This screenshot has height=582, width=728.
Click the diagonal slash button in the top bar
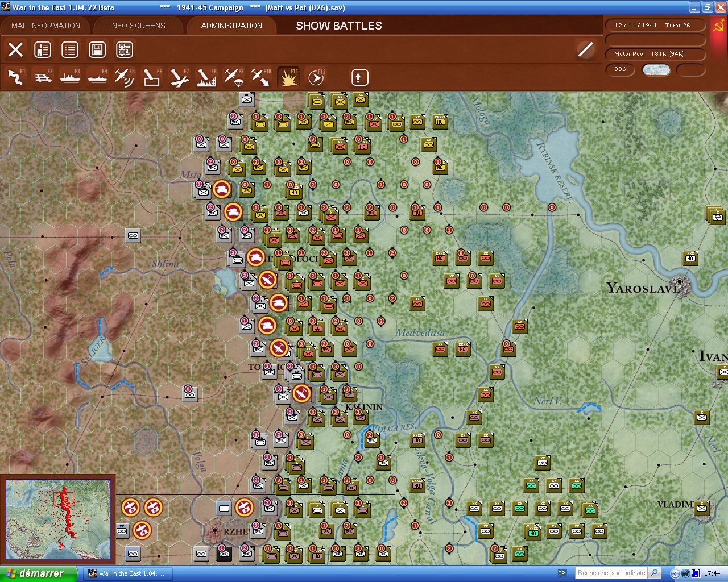pos(585,49)
